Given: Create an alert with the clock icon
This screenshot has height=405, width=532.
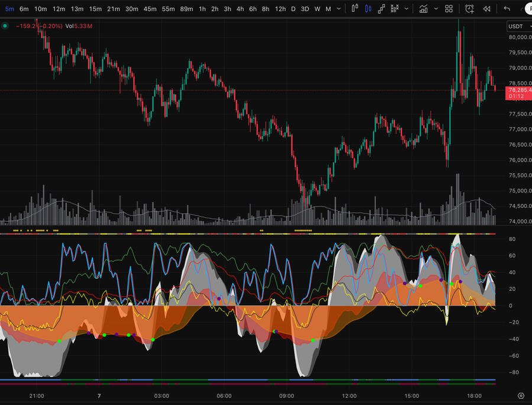Looking at the screenshot, I should coord(469,9).
